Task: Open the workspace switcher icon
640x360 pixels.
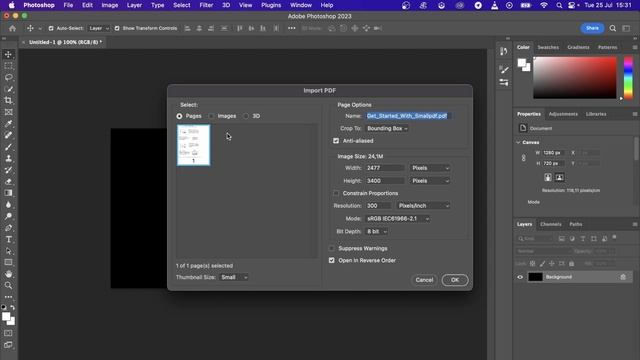Action: coord(626,28)
